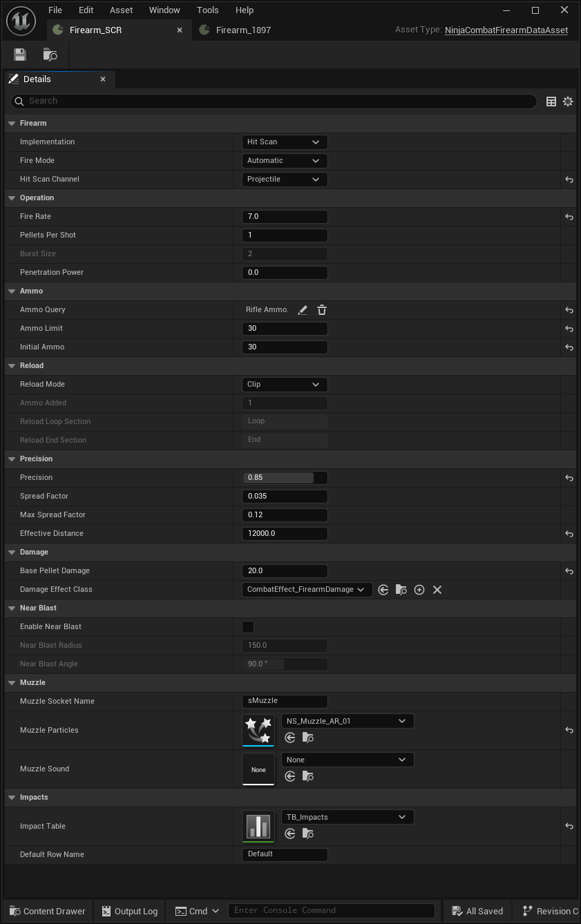Clear Ammo Query with trash icon
581x924 pixels.
pyautogui.click(x=322, y=310)
